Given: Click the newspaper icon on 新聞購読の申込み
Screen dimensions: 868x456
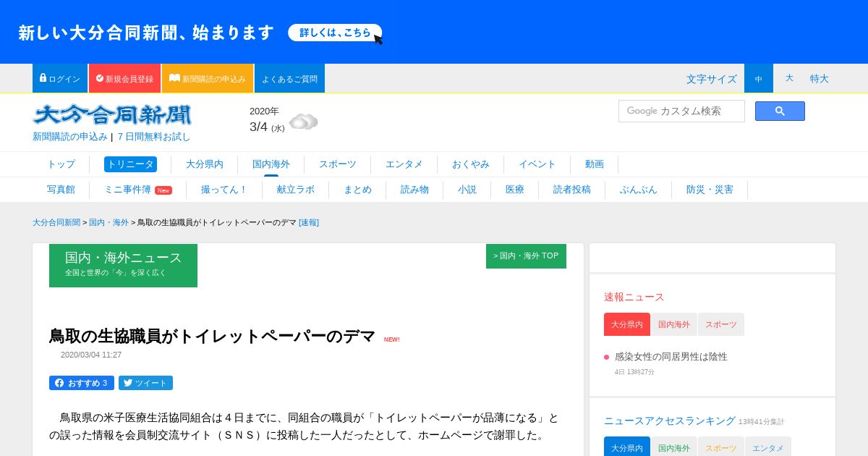Looking at the screenshot, I should (174, 78).
